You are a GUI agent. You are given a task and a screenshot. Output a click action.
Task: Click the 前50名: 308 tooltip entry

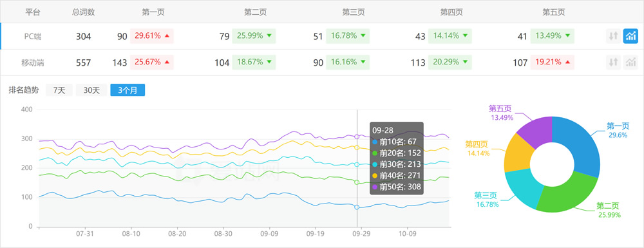[x=397, y=187]
